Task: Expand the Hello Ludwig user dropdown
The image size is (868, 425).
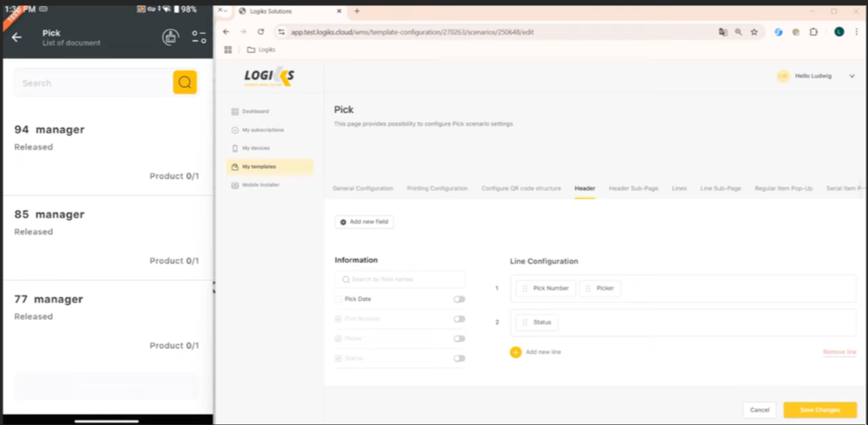Action: coord(852,76)
